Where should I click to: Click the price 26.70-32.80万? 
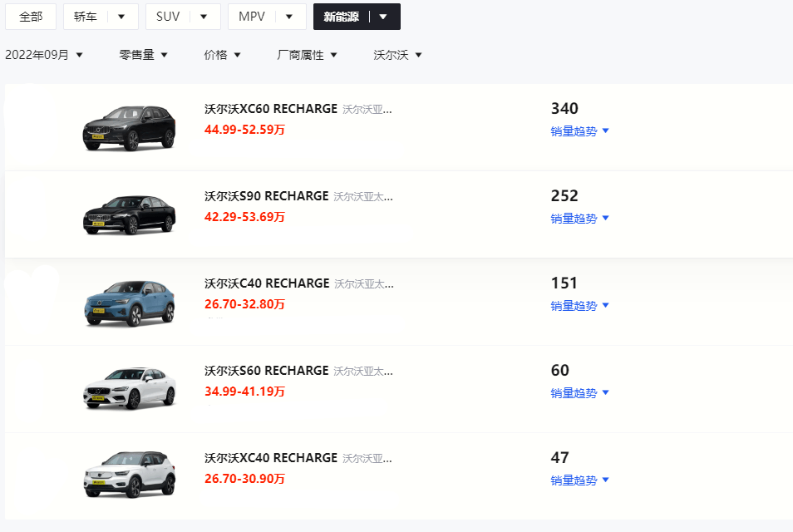244,304
